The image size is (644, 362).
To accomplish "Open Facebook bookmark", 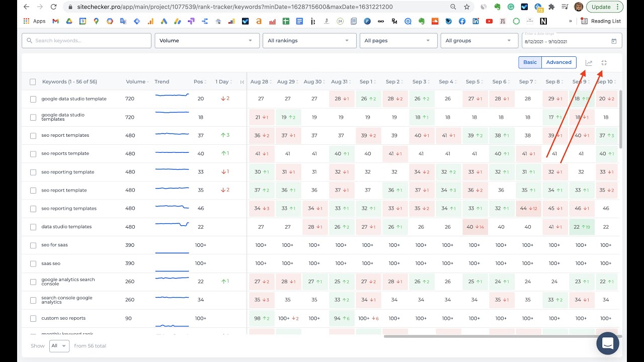I will tap(462, 21).
